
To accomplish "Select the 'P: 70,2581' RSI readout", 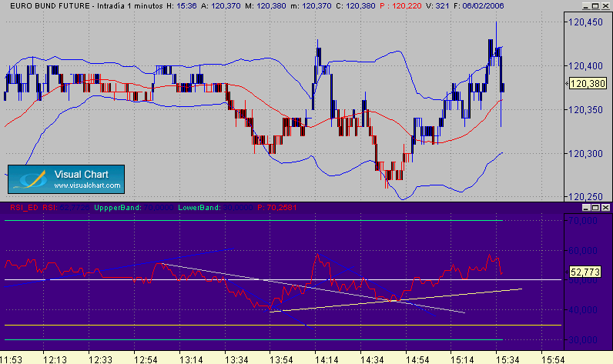I will tap(276, 207).
